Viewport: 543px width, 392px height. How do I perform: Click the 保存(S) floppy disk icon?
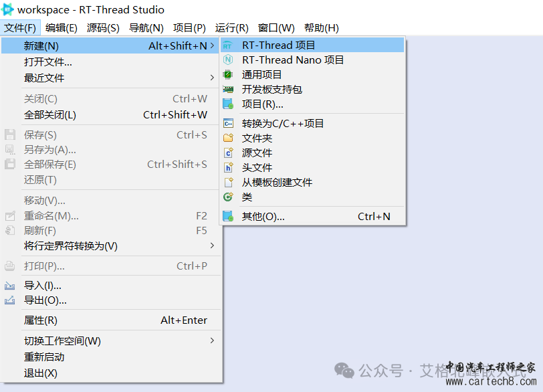pos(10,134)
